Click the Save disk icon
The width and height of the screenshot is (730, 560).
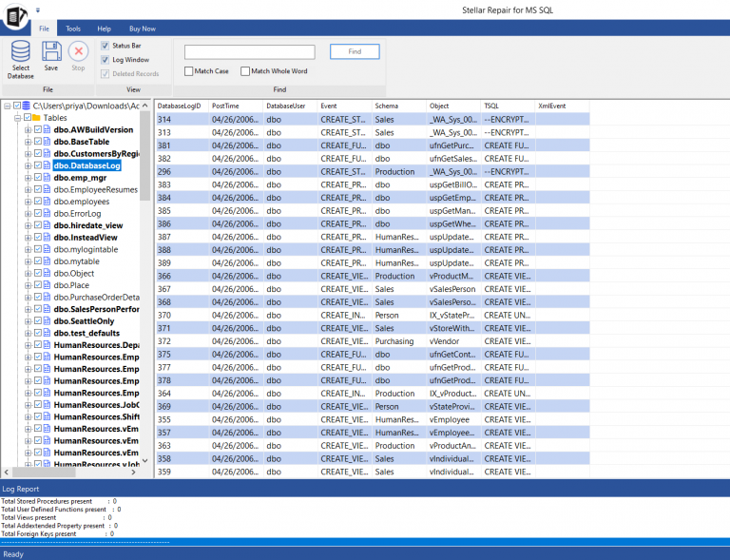tap(51, 51)
